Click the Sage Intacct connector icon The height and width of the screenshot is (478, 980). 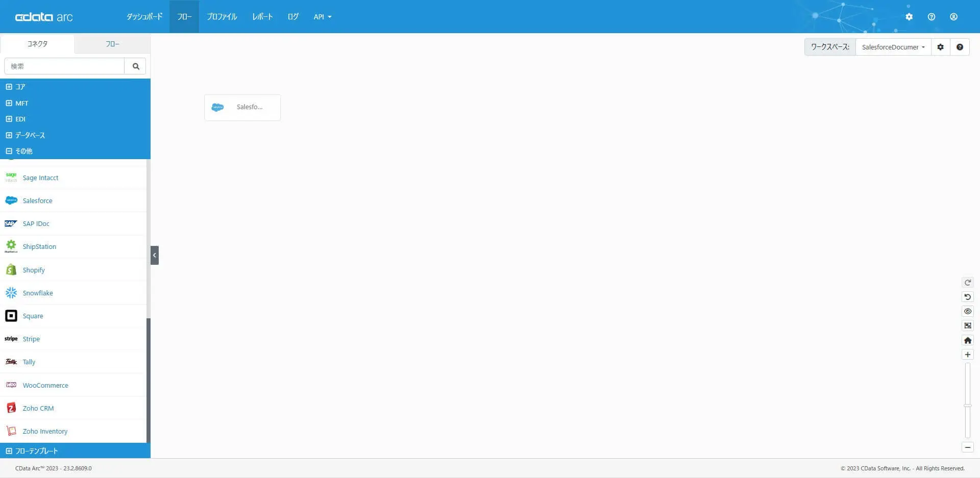click(x=11, y=178)
